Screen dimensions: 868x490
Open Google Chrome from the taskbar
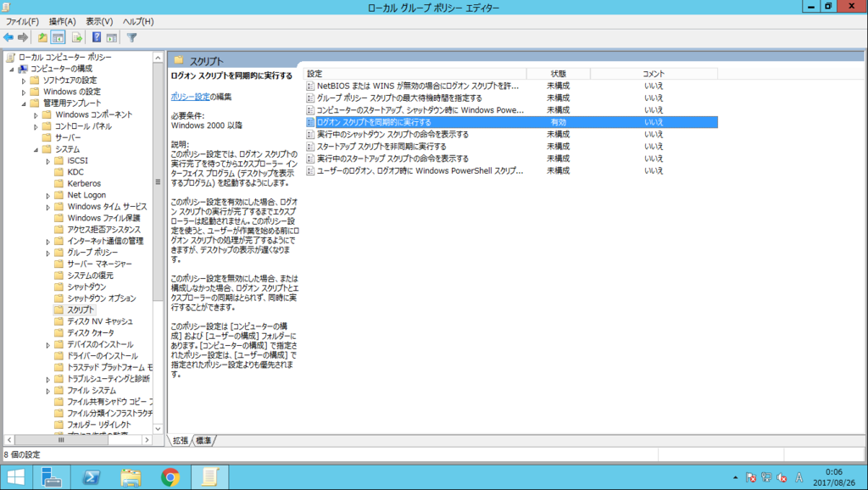point(170,477)
